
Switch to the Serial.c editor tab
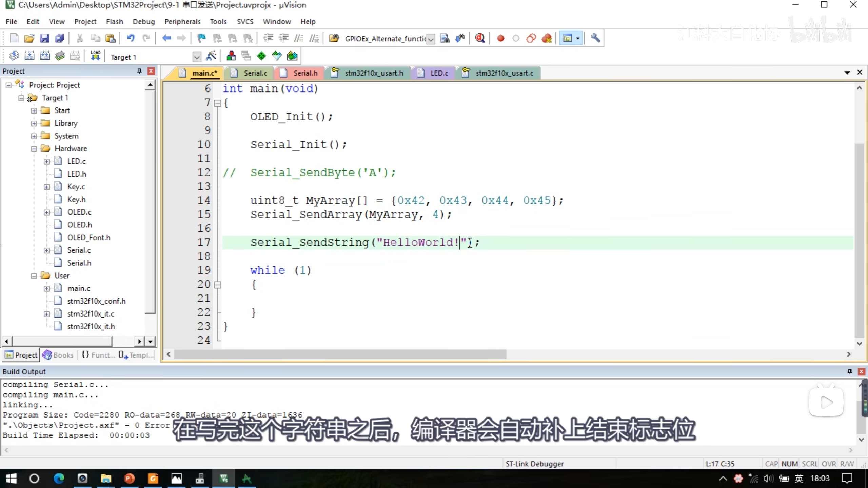coord(255,73)
